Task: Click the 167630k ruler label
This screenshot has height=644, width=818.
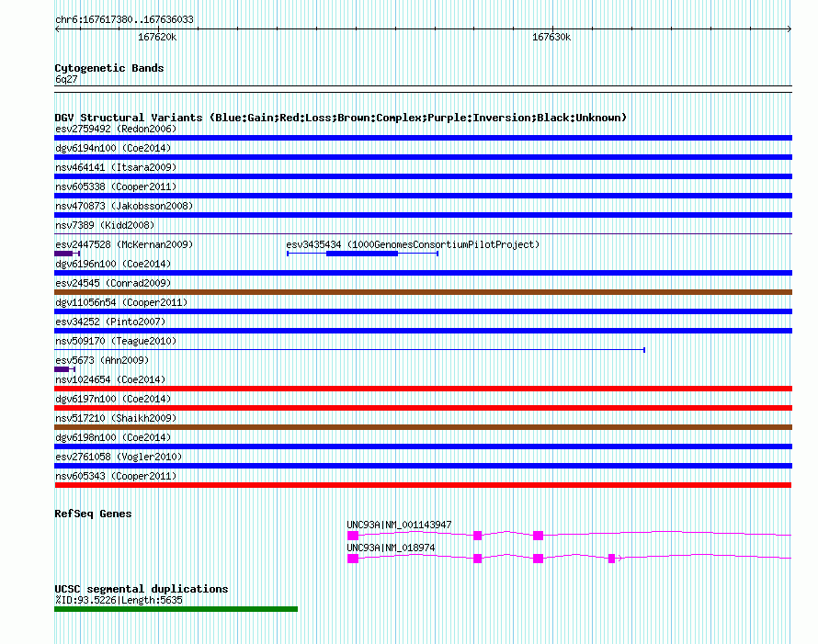Action: (551, 37)
